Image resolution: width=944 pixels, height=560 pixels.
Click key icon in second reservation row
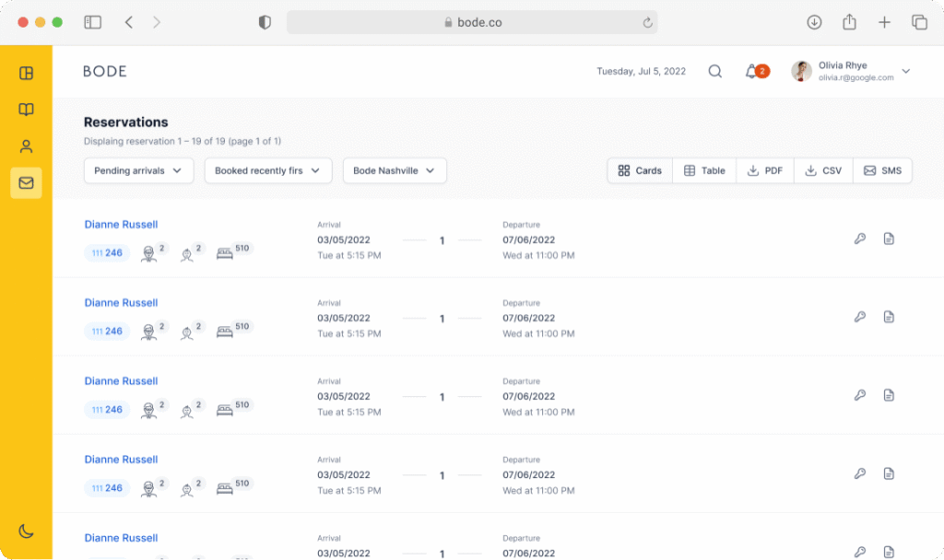click(860, 317)
